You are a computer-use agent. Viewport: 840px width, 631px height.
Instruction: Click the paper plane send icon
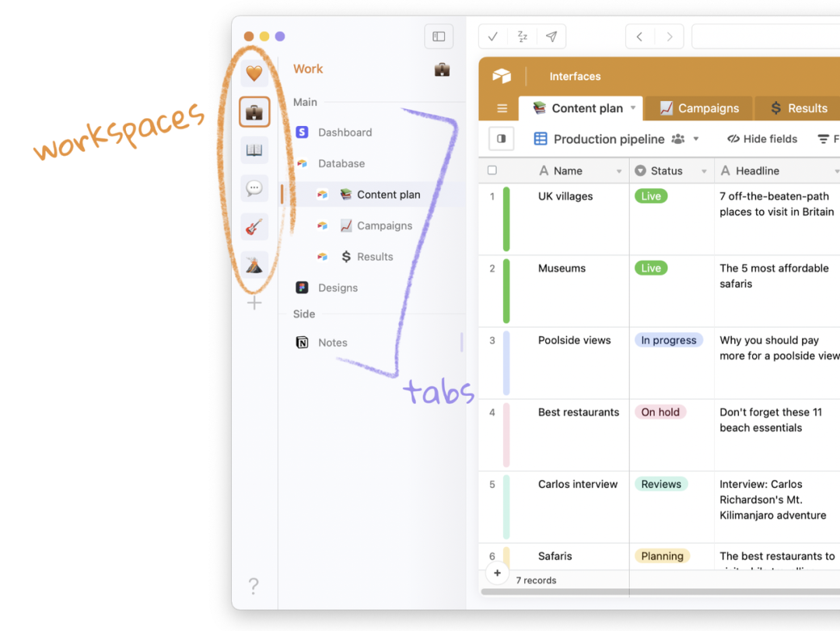click(x=551, y=37)
